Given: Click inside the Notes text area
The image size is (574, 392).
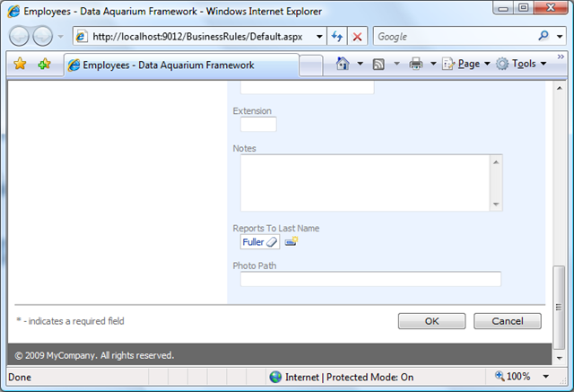Looking at the screenshot, I should coord(365,183).
